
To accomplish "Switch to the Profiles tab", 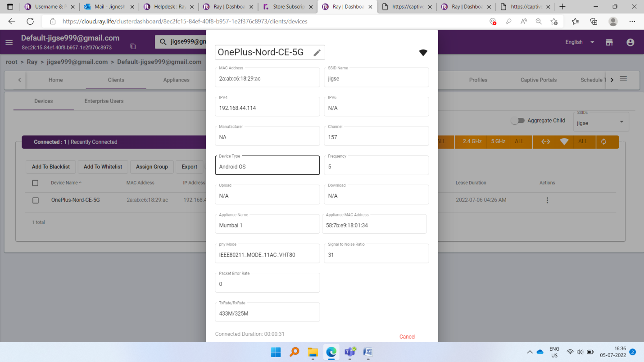I will click(x=478, y=80).
